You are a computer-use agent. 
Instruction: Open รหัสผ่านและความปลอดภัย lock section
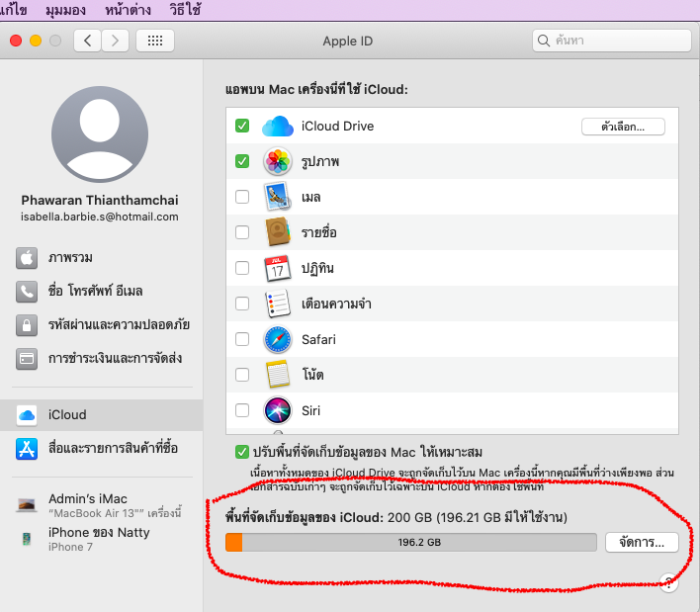tap(101, 324)
